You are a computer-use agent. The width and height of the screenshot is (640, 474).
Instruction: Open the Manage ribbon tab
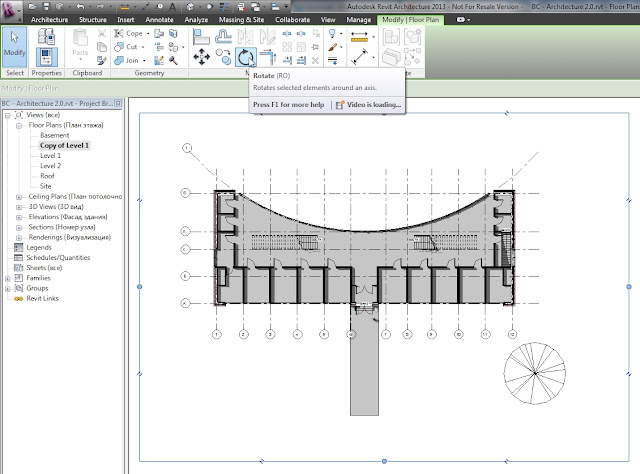pos(359,20)
